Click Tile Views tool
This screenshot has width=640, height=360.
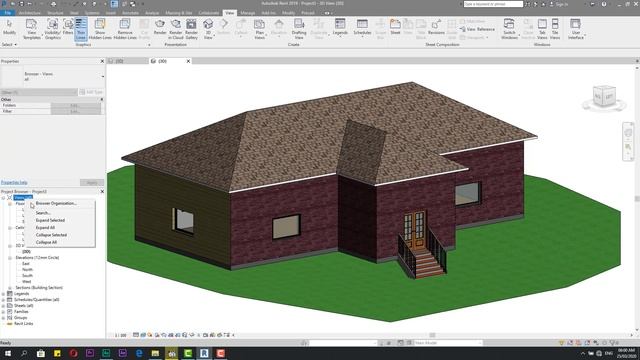coord(555,29)
